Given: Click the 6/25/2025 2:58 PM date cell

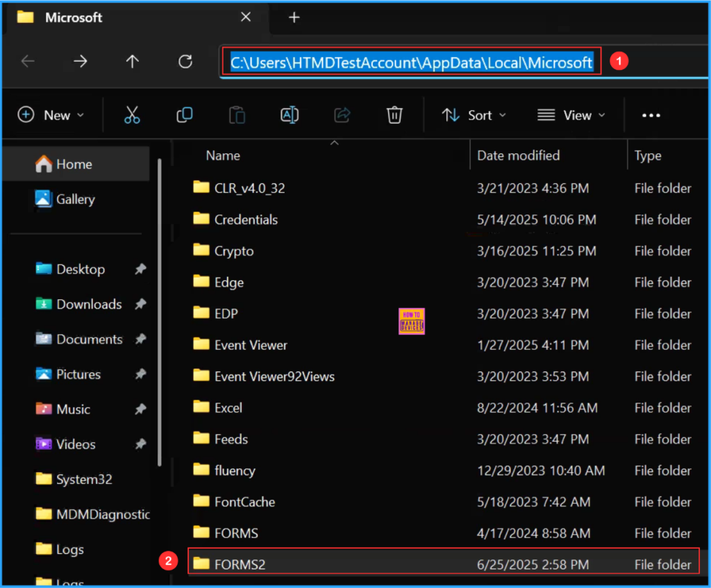Looking at the screenshot, I should pos(533,564).
